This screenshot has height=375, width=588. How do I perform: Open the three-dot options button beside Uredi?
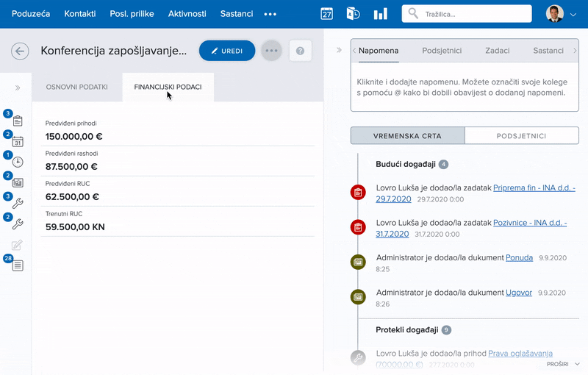pos(271,51)
